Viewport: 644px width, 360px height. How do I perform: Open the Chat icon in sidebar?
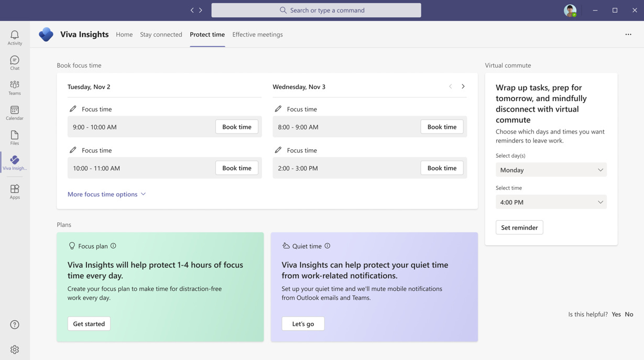tap(14, 62)
